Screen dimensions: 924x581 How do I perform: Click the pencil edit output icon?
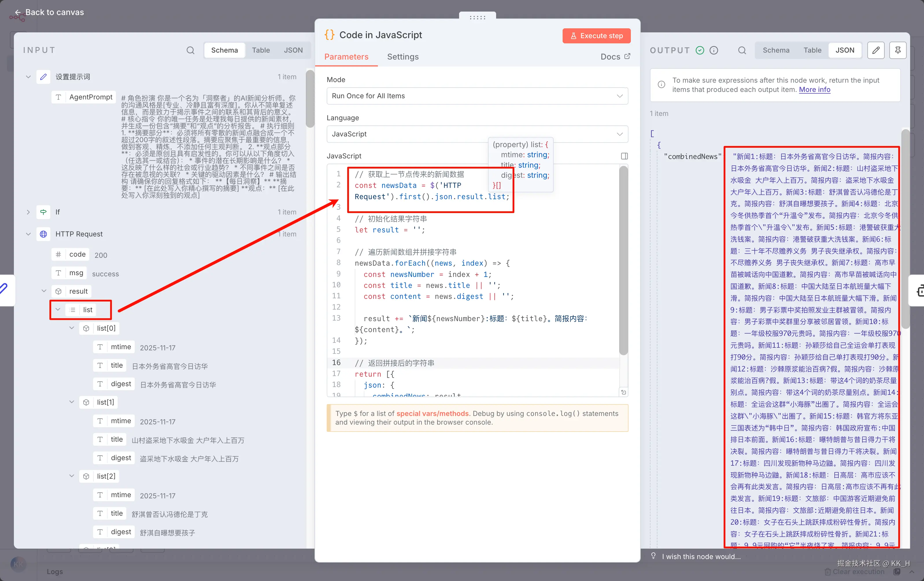coord(876,50)
